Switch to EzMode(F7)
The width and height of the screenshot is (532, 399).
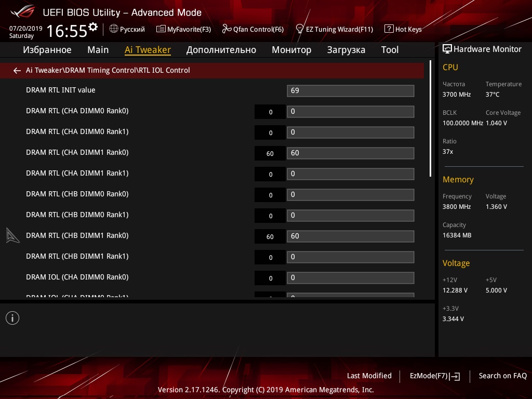click(429, 376)
